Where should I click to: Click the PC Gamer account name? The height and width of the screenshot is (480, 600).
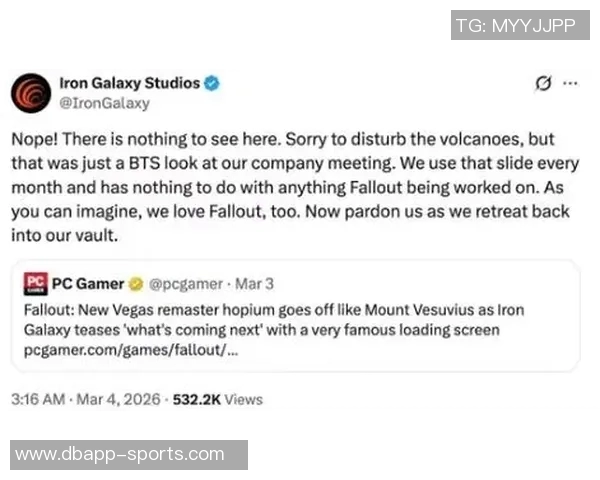pyautogui.click(x=88, y=284)
